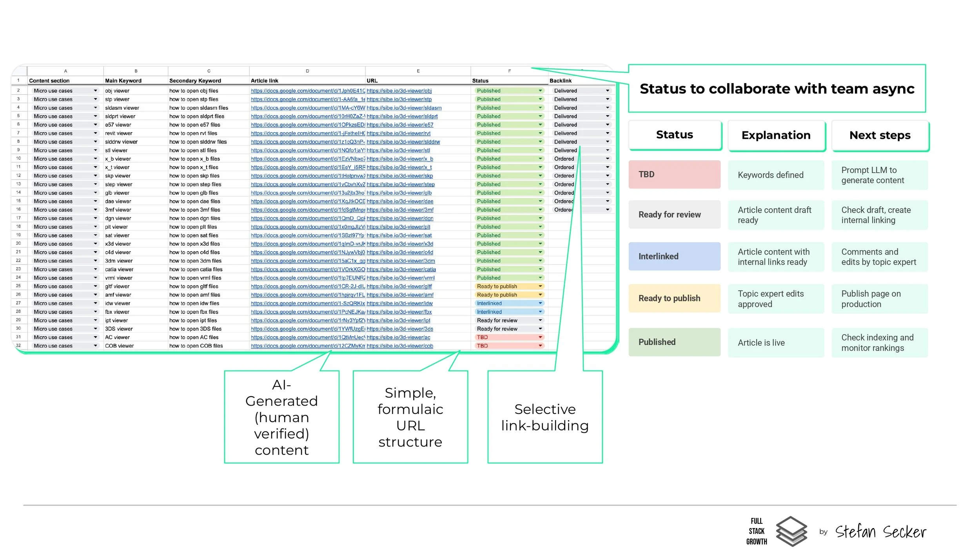
Task: Select row 32 number header
Action: (x=18, y=346)
